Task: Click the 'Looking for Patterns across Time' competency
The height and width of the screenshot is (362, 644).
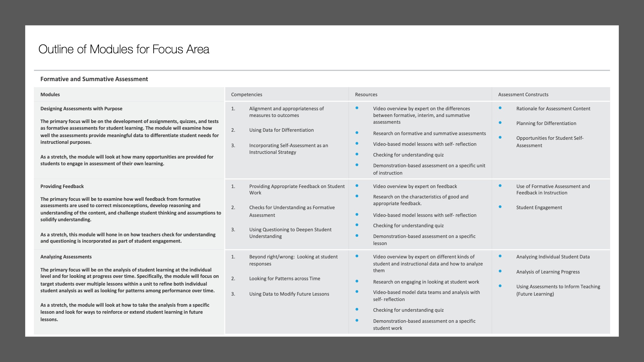Action: tap(284, 279)
